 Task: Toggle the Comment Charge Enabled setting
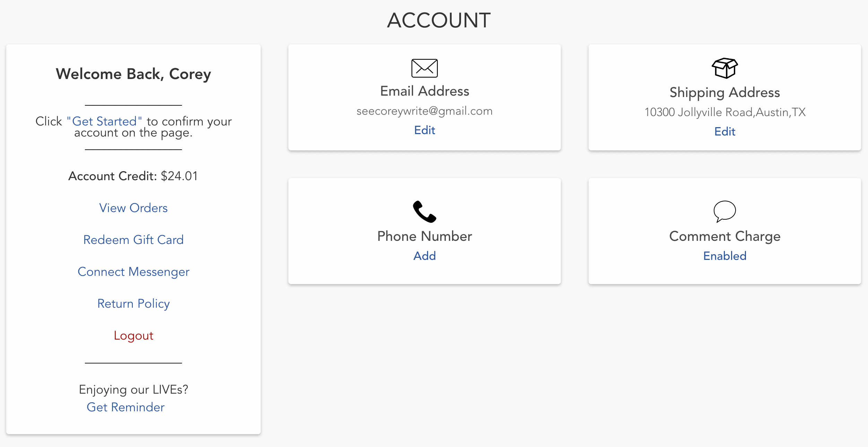724,256
